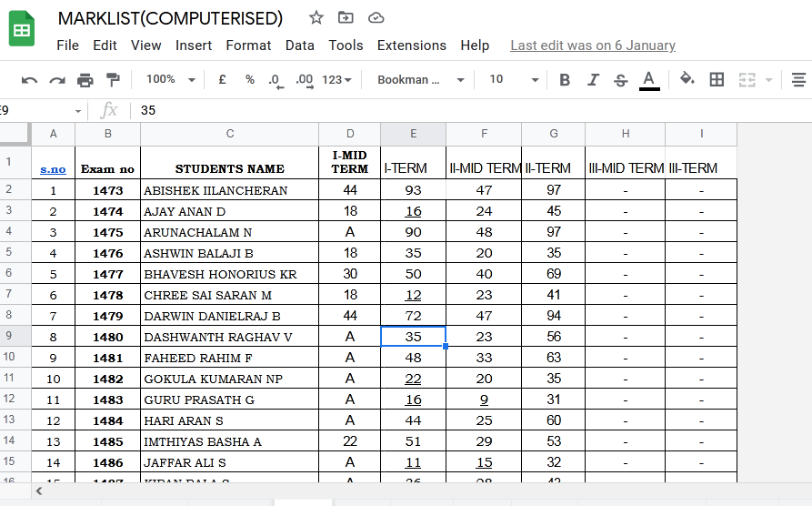Check the cloud document status icon
812x506 pixels.
coord(376,18)
